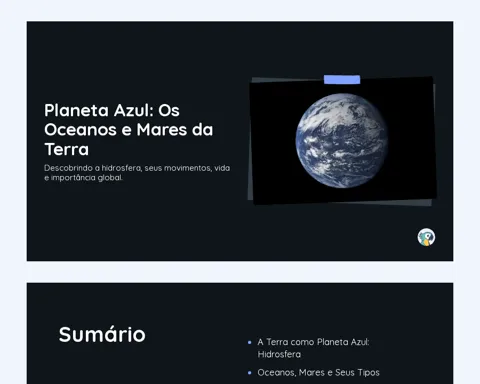The image size is (480, 384).
Task: Select the blue tape strip above Earth photo
Action: pyautogui.click(x=342, y=79)
